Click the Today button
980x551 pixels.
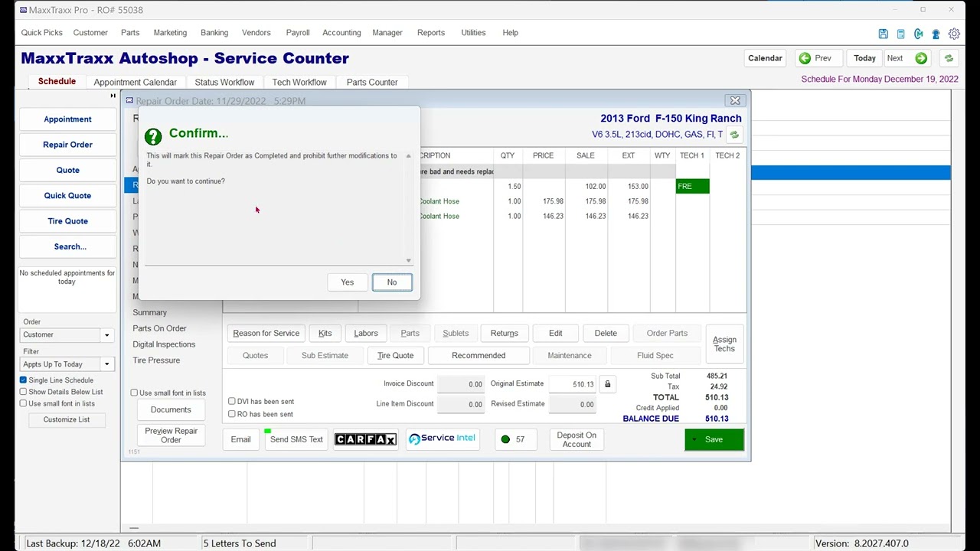point(864,58)
